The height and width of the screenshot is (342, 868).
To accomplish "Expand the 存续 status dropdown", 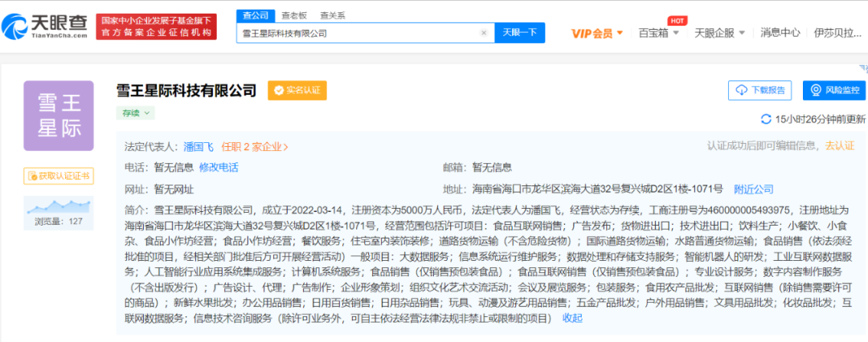I will pyautogui.click(x=135, y=113).
